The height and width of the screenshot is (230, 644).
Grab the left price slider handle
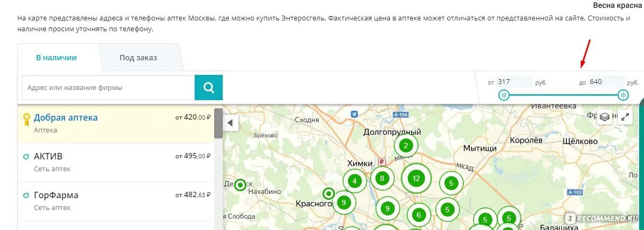point(504,95)
